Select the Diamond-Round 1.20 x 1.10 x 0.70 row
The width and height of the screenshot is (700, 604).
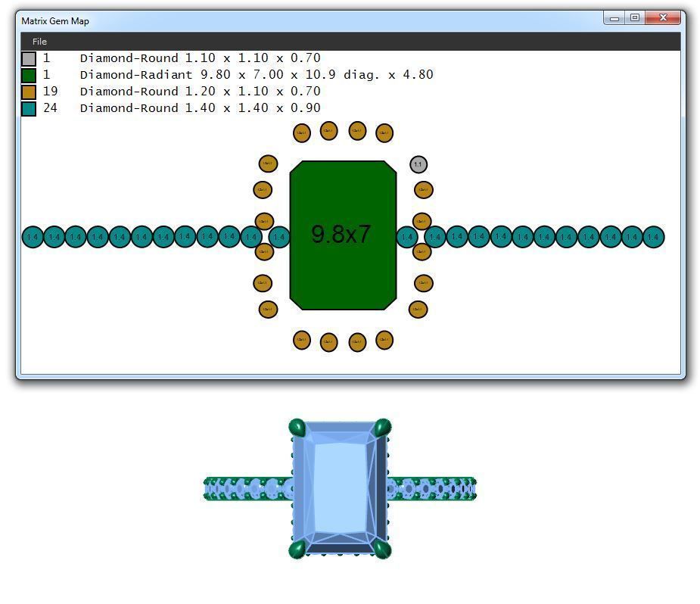click(200, 91)
